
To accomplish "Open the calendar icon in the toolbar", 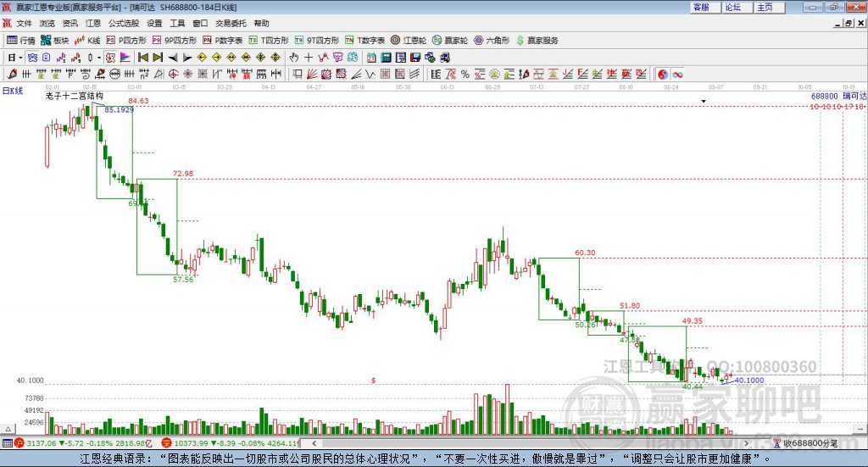I will [x=371, y=58].
